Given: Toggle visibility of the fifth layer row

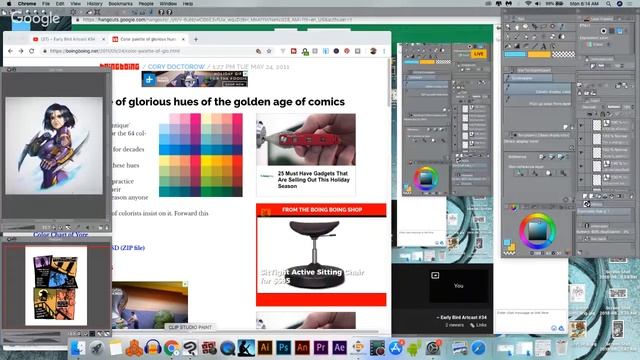Looking at the screenshot, I should coord(581,180).
